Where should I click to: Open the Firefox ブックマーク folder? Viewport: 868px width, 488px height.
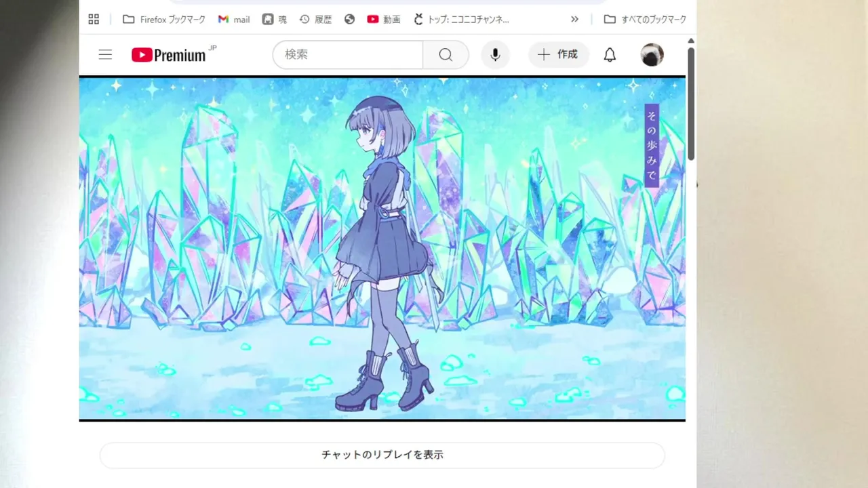coord(164,20)
